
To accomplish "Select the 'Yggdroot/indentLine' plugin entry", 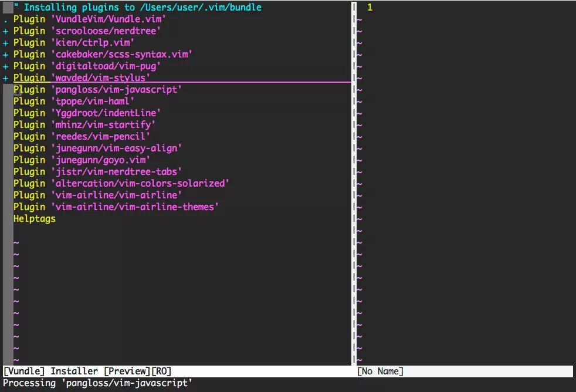I will pos(87,113).
